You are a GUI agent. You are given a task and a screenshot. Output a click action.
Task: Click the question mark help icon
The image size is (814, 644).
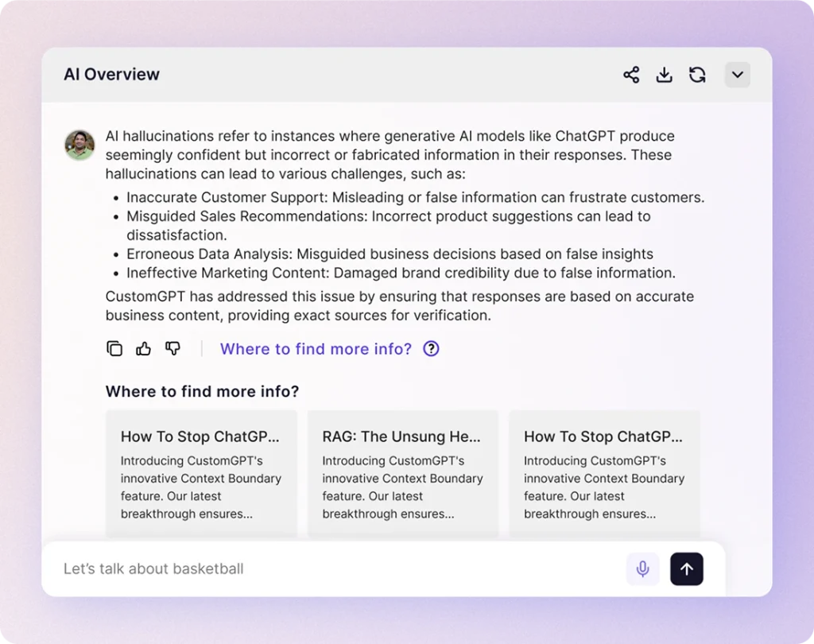[431, 348]
